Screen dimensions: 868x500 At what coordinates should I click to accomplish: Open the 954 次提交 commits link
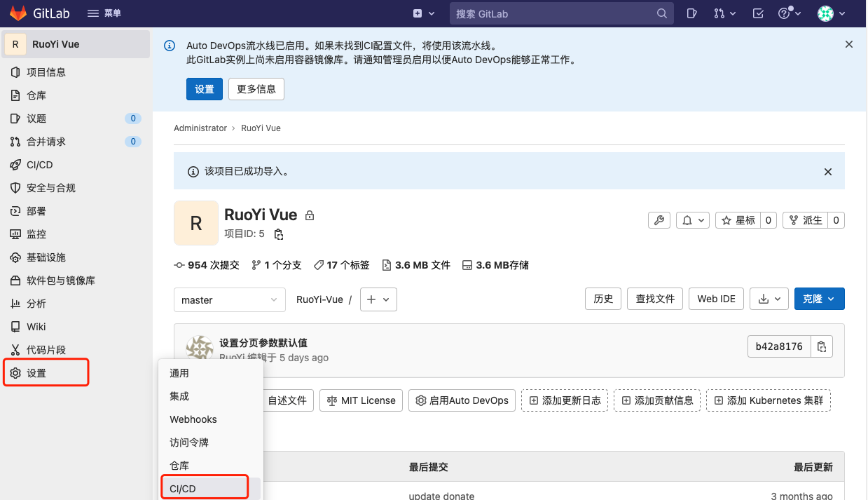[207, 265]
